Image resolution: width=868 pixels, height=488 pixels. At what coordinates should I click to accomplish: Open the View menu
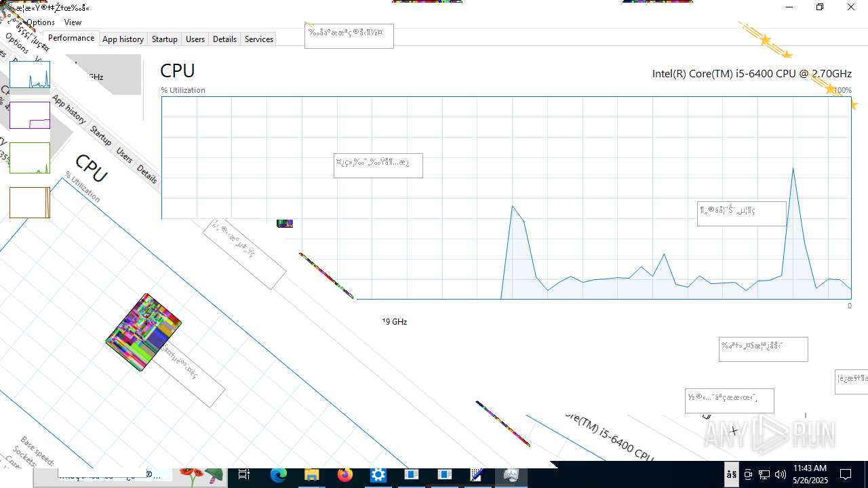point(73,22)
